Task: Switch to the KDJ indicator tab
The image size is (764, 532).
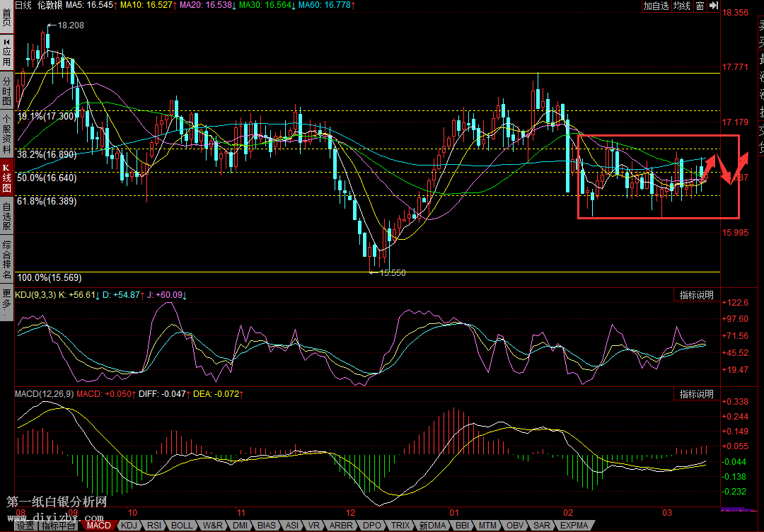Action: [x=128, y=526]
